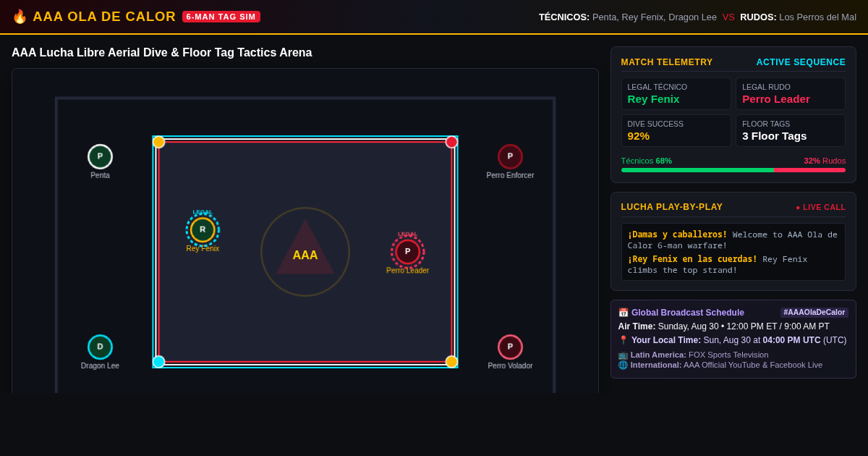
Task: Click the RUDOS Los Perros del Mal text
Action: pos(798,17)
